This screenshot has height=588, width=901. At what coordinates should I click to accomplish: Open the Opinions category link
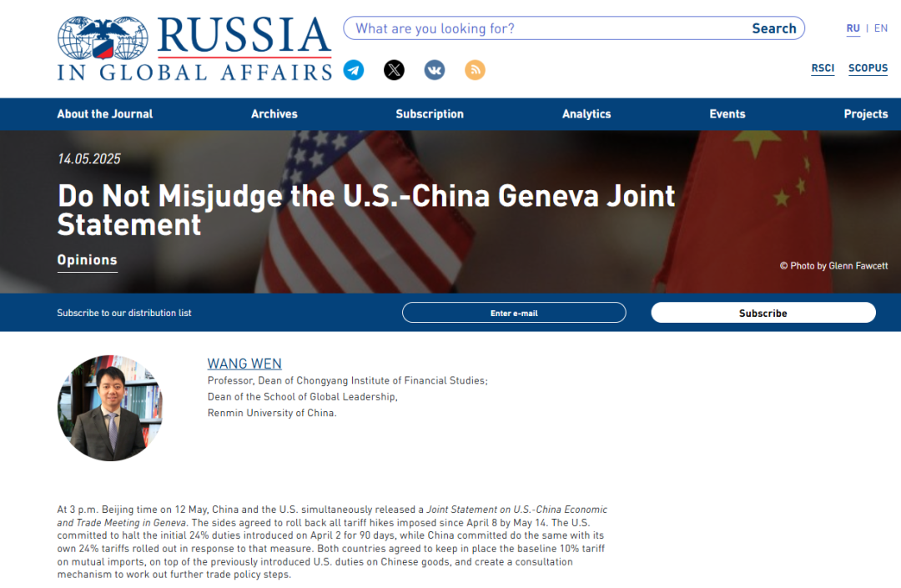coord(88,260)
